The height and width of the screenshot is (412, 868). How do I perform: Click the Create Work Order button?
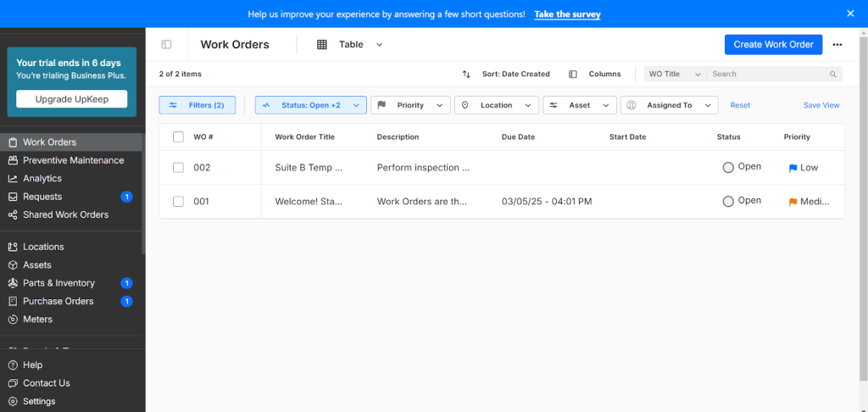point(772,45)
